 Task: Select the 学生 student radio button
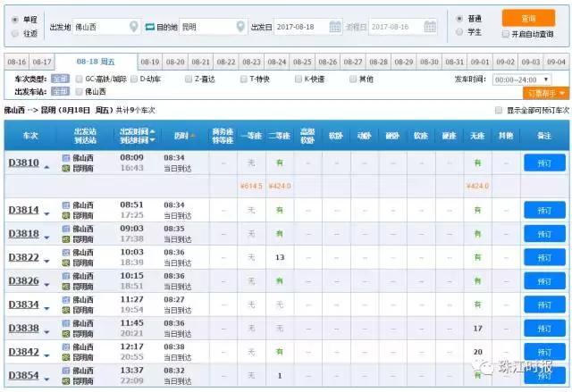(459, 32)
